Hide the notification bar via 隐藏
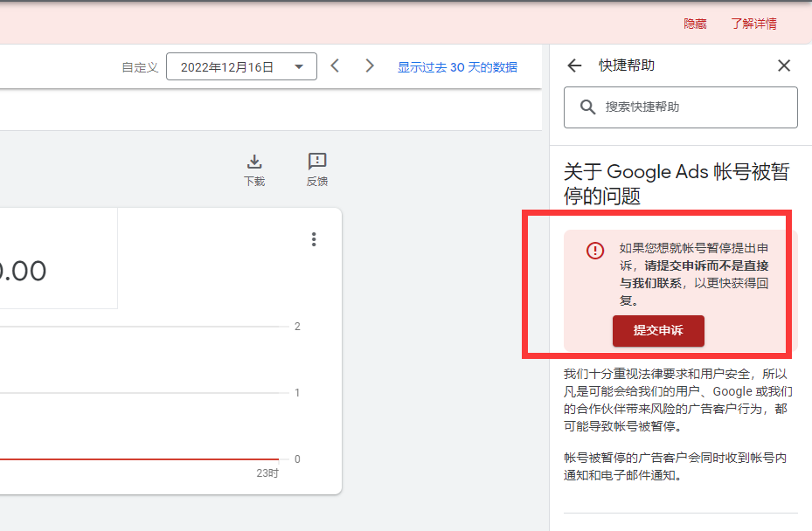Screen dimensions: 812x531 695,24
